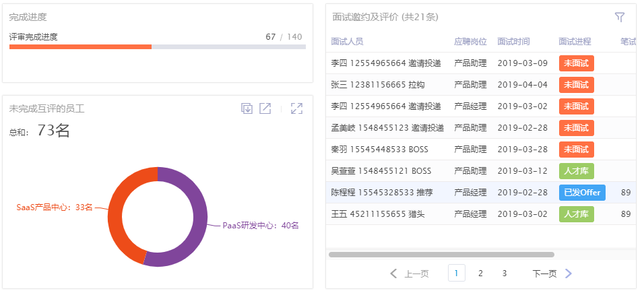
Task: Click the 总和 73名 total value
Action: [53, 131]
